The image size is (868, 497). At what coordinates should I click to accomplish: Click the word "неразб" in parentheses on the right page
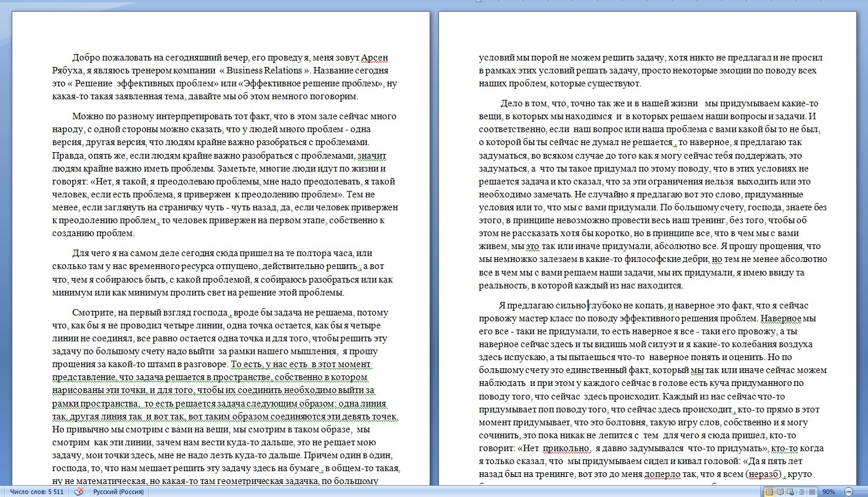point(763,474)
